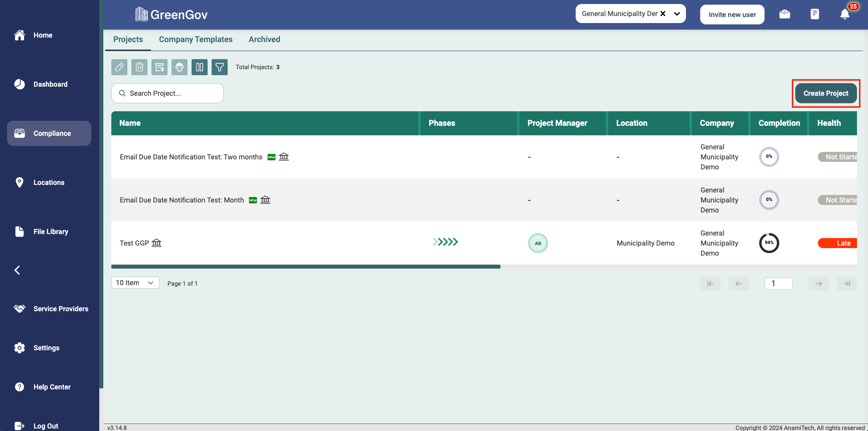Click the briefcase icon in top header

[785, 14]
